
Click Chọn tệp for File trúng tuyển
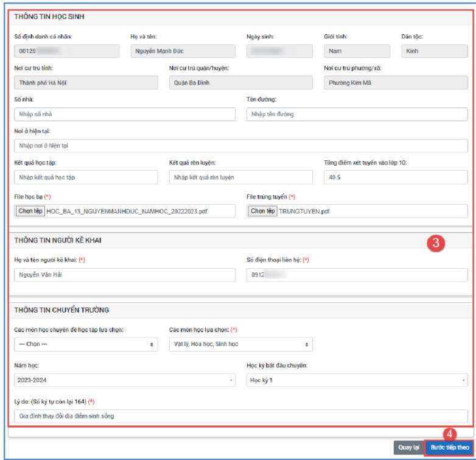click(262, 211)
